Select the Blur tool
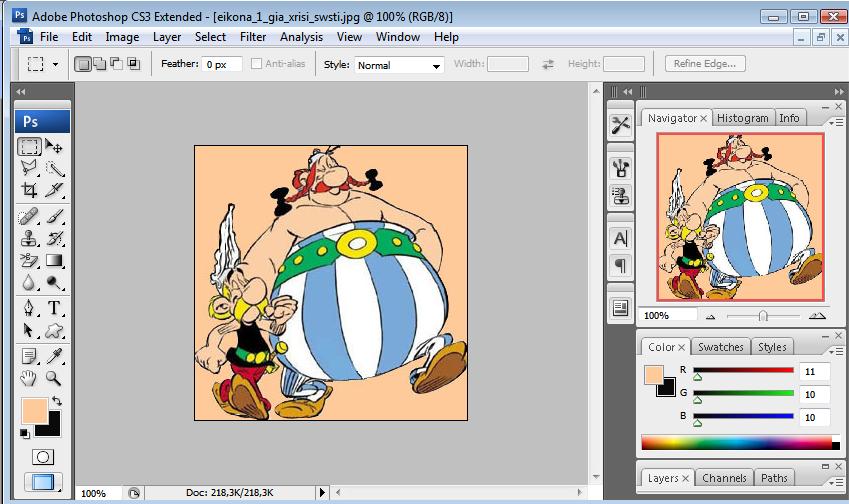The height and width of the screenshot is (504, 849). tap(29, 282)
